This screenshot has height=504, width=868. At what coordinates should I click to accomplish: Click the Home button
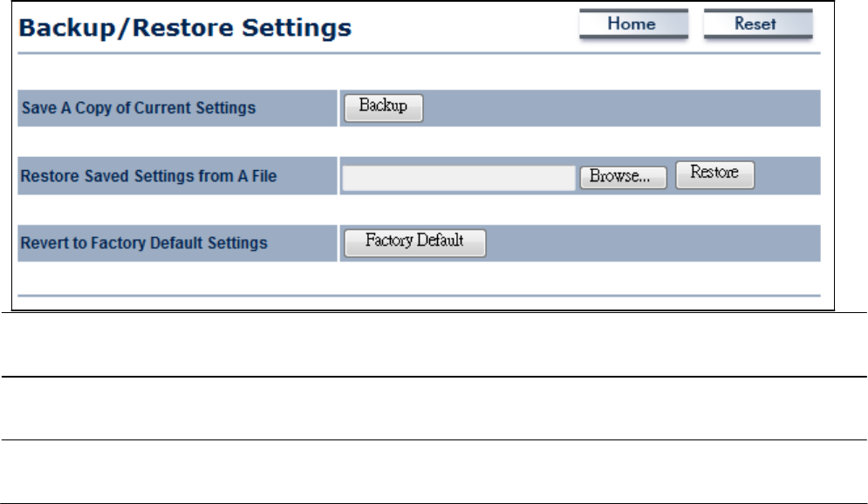click(633, 24)
